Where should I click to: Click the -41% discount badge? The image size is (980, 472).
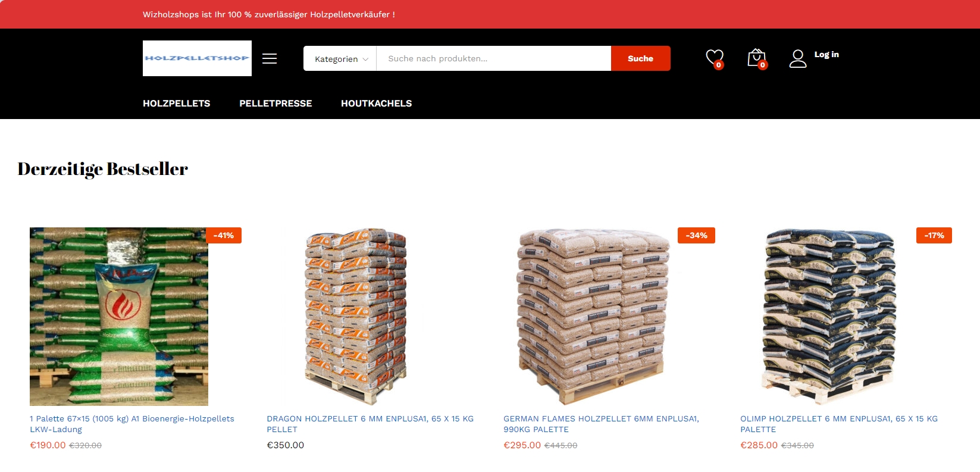click(x=224, y=236)
